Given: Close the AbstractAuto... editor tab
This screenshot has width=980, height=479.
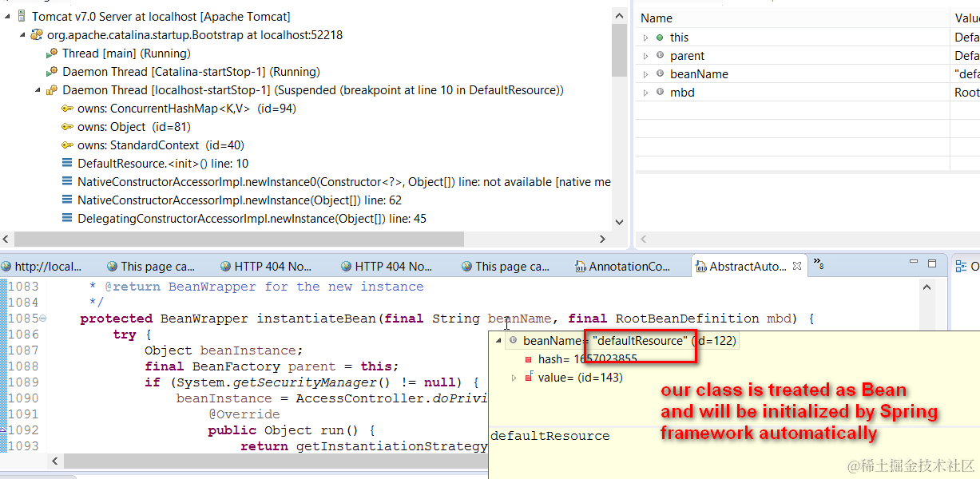Looking at the screenshot, I should pos(796,267).
